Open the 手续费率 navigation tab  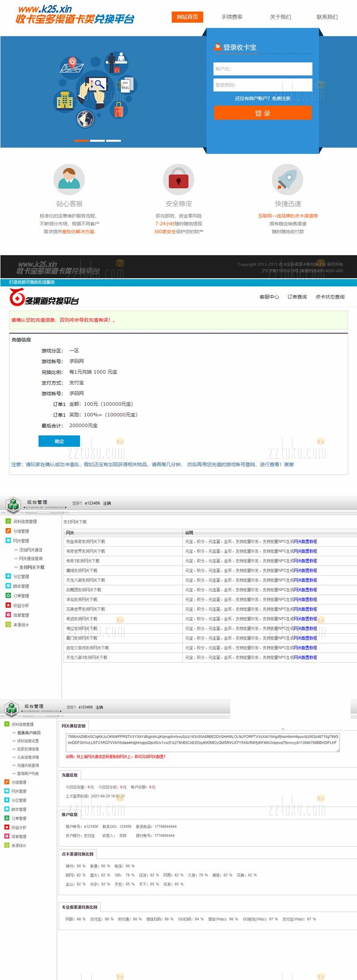(x=232, y=17)
